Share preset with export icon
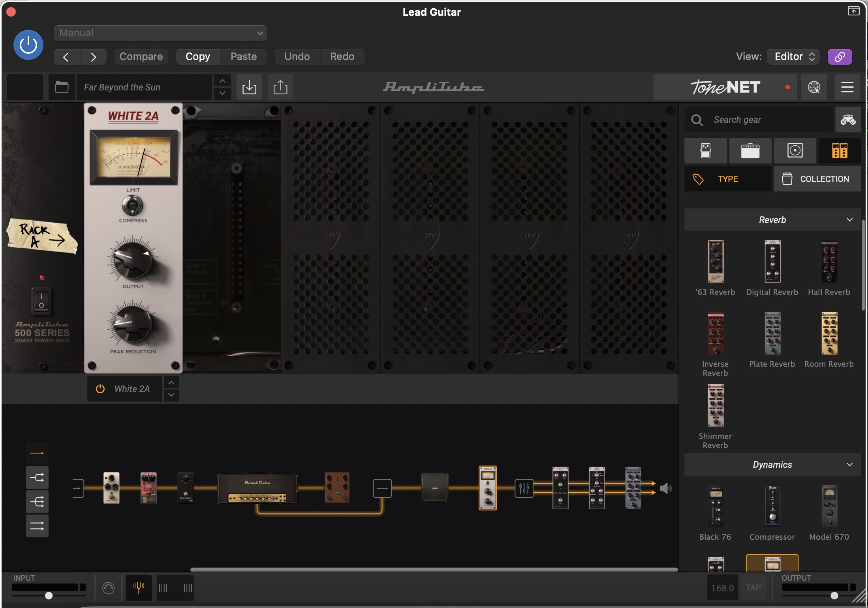The image size is (868, 608). point(280,87)
